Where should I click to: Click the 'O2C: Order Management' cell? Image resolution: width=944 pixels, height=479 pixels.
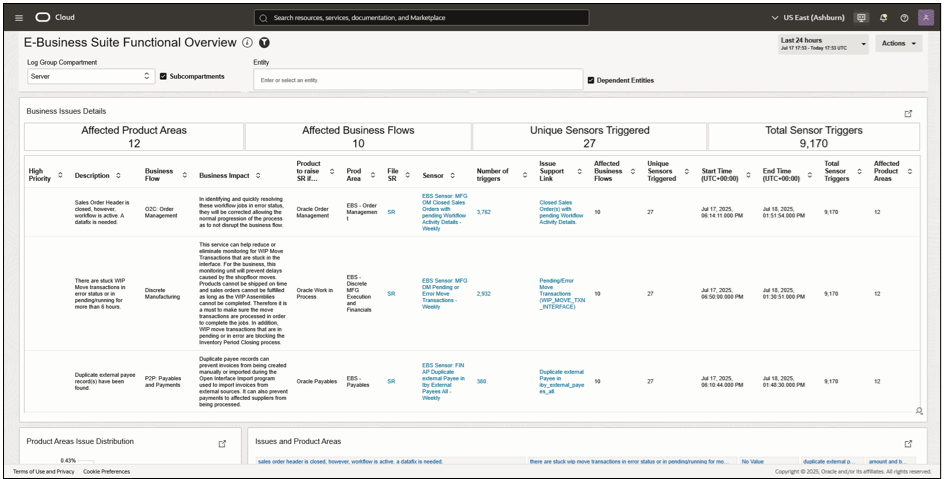161,212
